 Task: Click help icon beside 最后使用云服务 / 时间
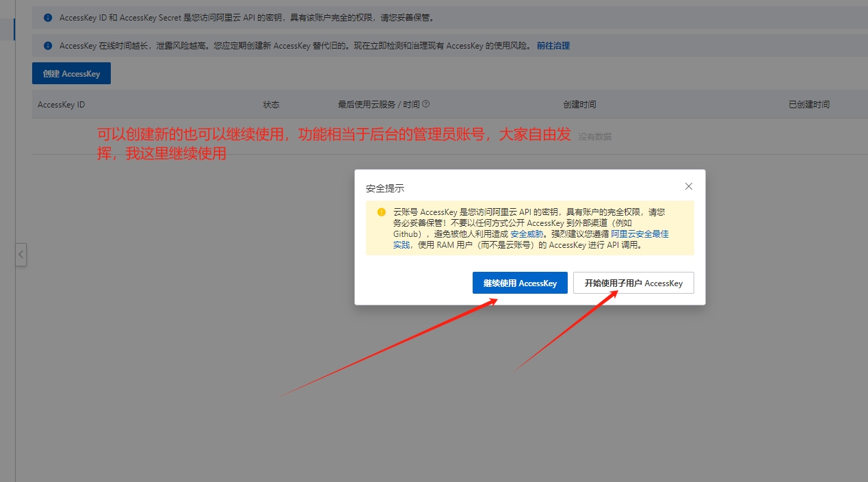[x=425, y=104]
